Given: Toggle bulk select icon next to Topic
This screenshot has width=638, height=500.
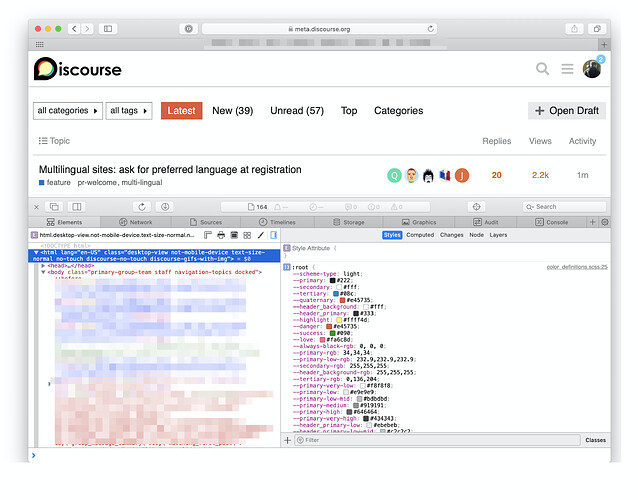Looking at the screenshot, I should point(43,141).
